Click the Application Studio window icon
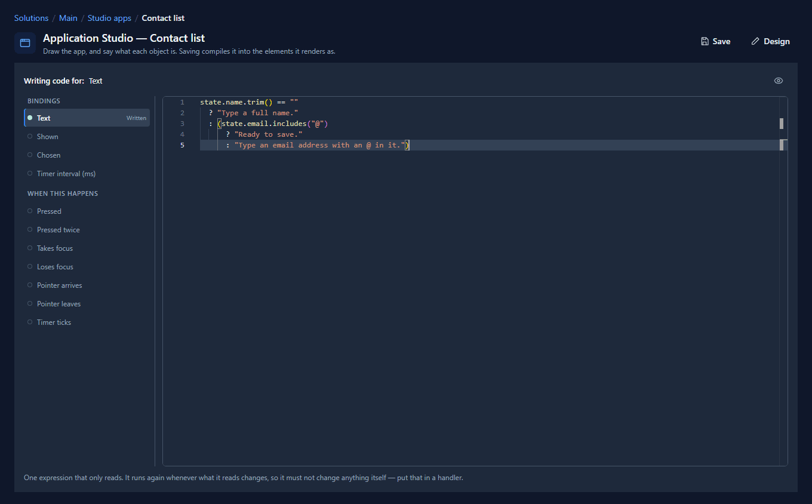812x504 pixels. [x=25, y=43]
